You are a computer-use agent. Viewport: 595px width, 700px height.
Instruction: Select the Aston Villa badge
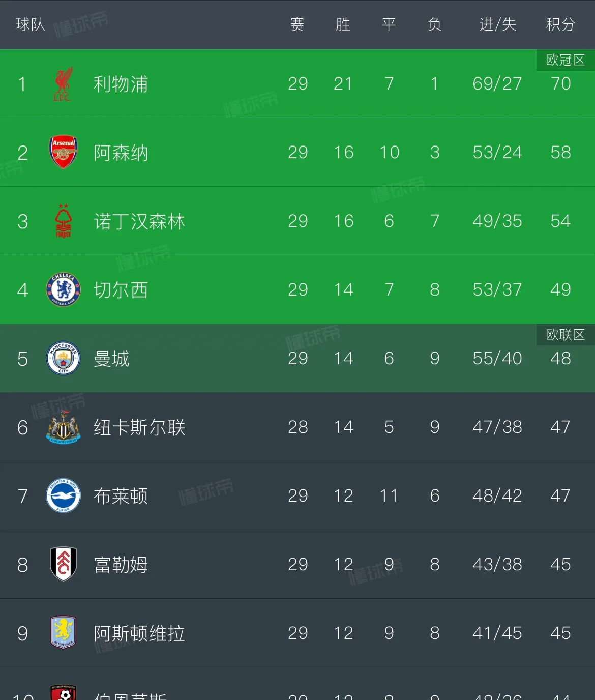[x=63, y=633]
